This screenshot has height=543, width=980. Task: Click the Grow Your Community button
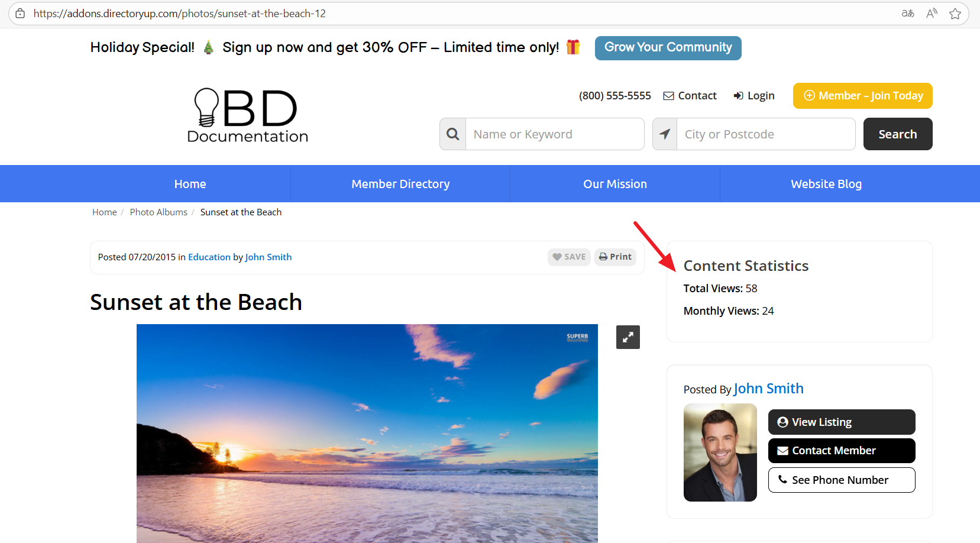668,48
